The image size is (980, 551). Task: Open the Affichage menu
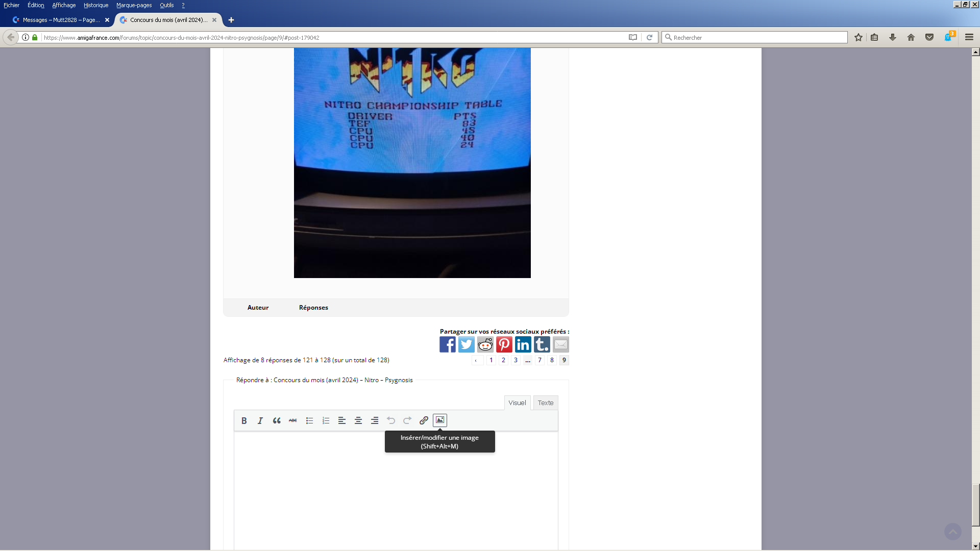point(64,5)
